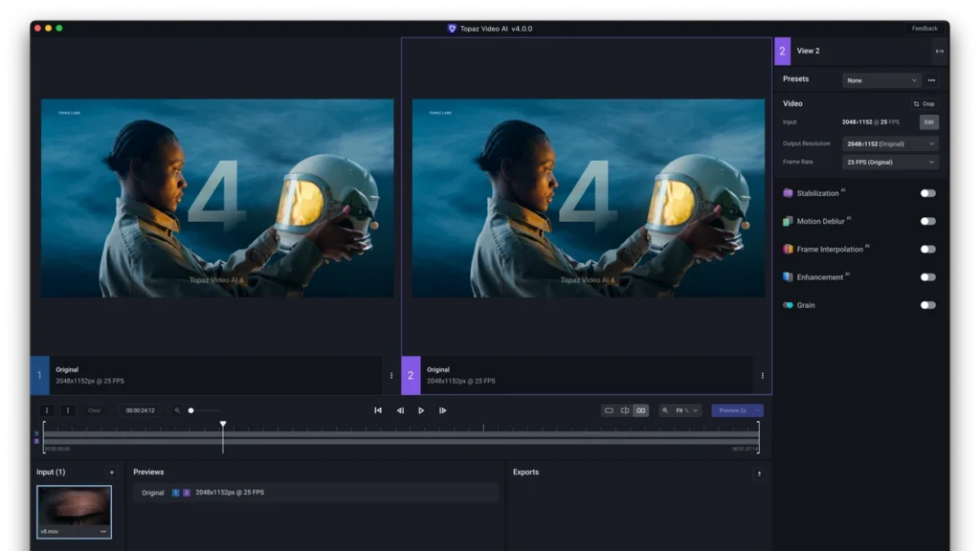Click the Grain filter icon

[789, 305]
